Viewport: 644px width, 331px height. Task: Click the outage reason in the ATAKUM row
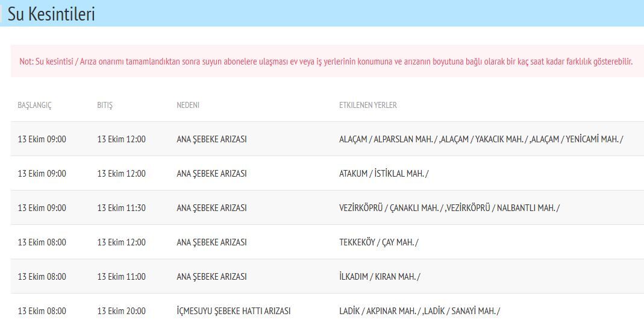pyautogui.click(x=211, y=174)
